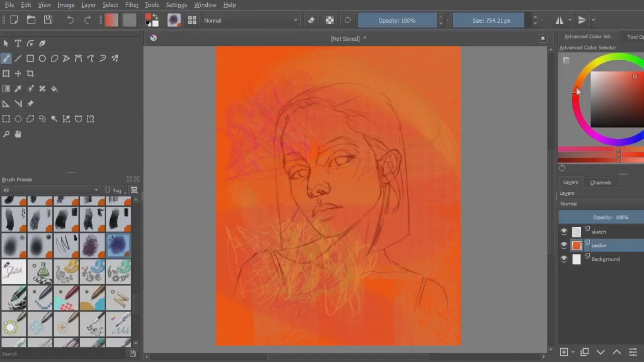Select the Move tool

[18, 74]
